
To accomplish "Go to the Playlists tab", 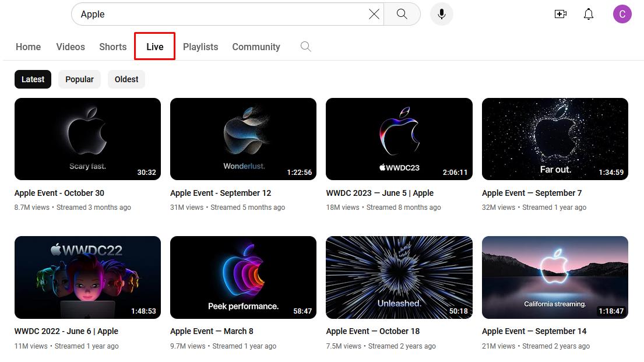I will [x=200, y=47].
